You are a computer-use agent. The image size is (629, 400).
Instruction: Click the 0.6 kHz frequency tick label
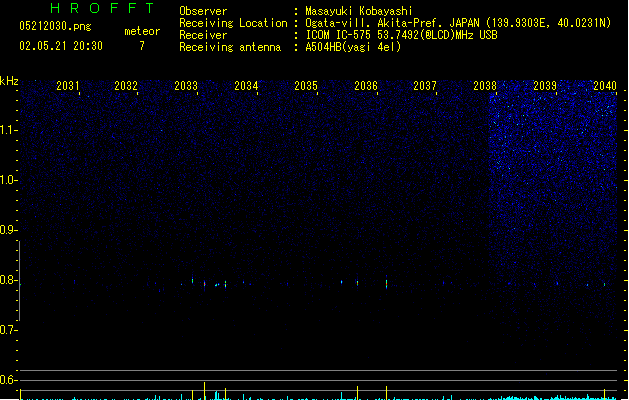pyautogui.click(x=8, y=380)
